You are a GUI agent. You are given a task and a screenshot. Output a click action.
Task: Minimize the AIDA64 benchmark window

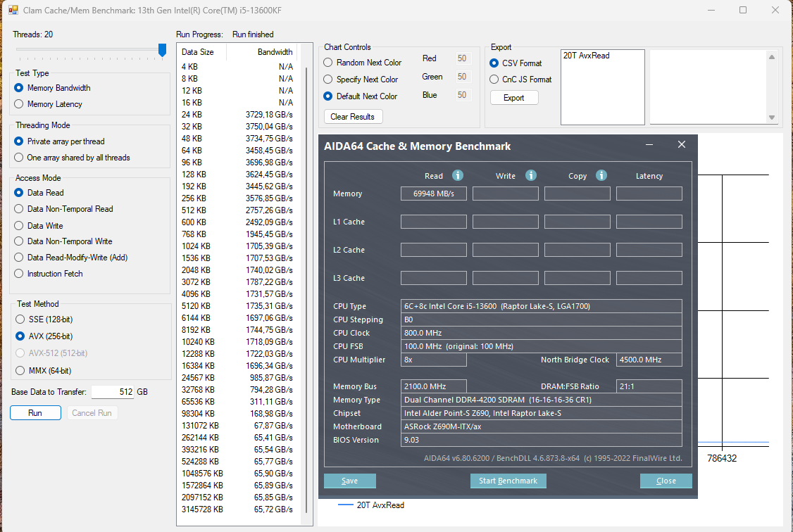649,145
